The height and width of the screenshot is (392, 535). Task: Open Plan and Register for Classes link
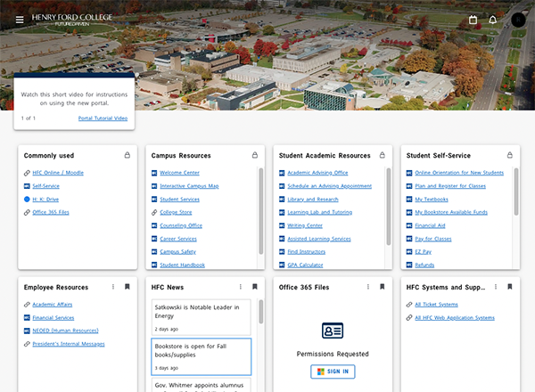(x=450, y=186)
